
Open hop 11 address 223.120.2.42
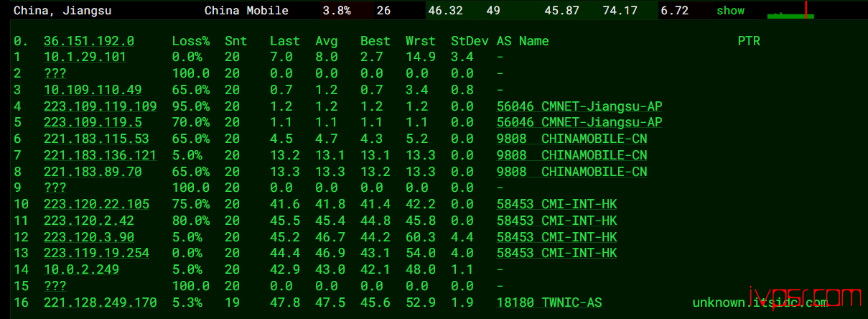coord(89,221)
